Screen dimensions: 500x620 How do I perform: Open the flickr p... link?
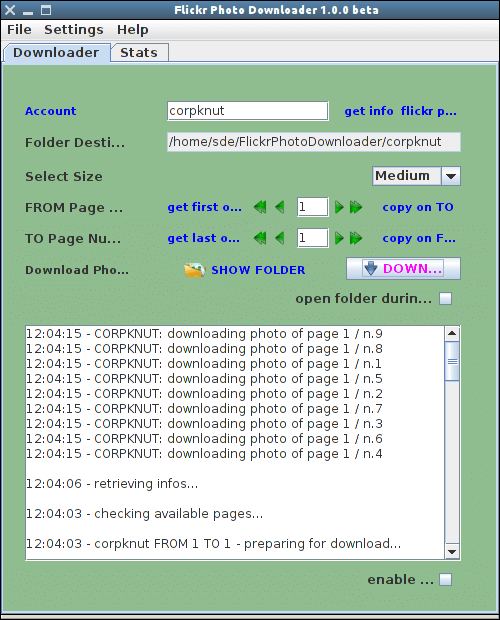(x=428, y=111)
